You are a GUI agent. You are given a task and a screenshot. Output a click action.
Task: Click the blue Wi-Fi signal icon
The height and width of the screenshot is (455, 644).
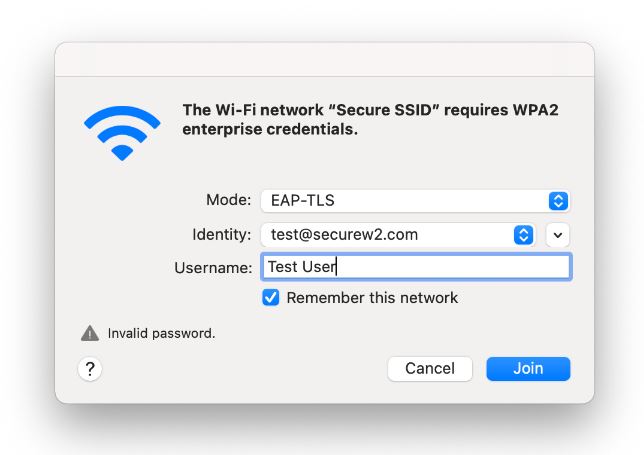[122, 133]
